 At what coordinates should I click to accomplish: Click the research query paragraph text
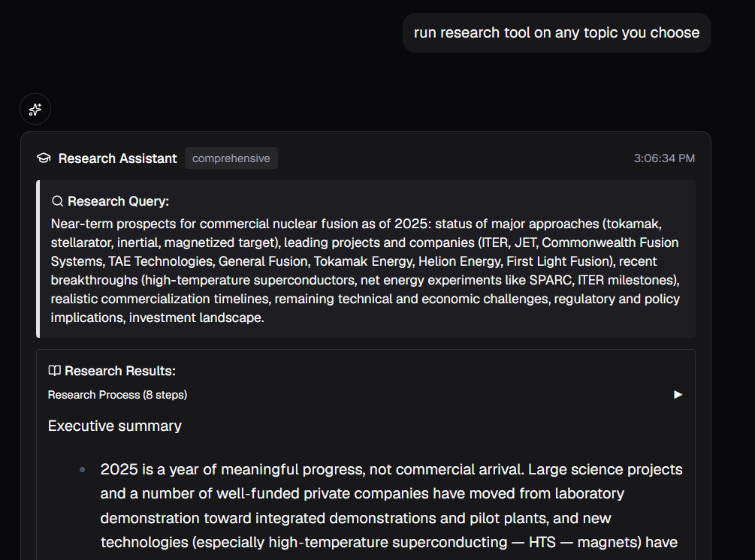[x=365, y=271]
